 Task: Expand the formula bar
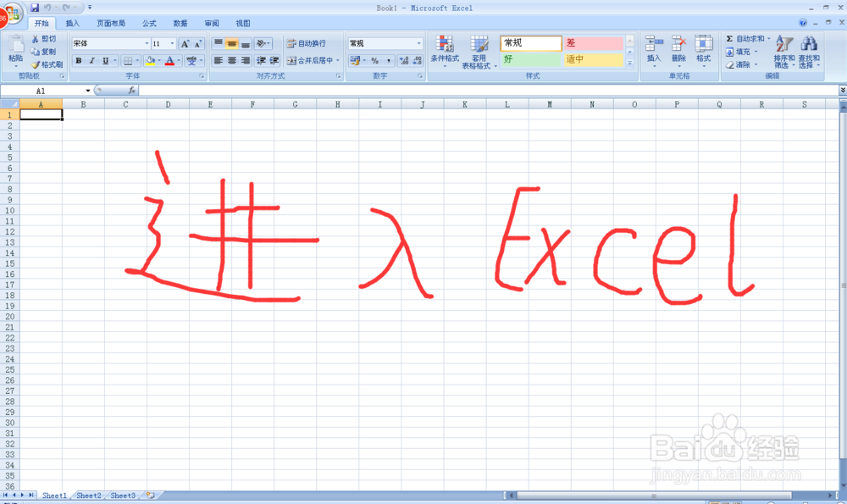click(843, 91)
